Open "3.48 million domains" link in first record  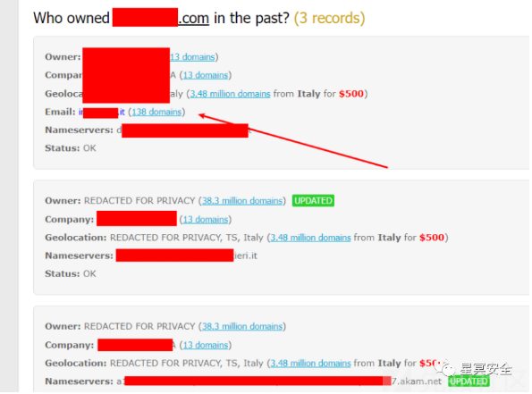coord(230,94)
